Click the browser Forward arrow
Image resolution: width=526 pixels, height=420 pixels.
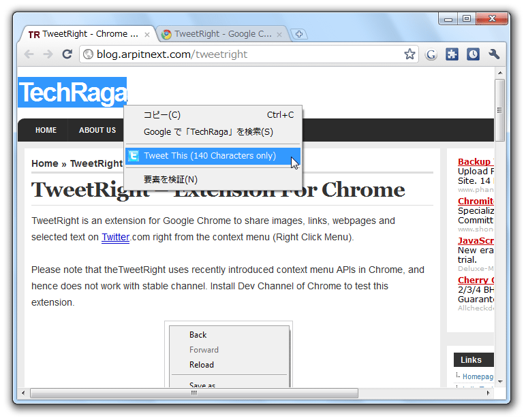[x=48, y=54]
